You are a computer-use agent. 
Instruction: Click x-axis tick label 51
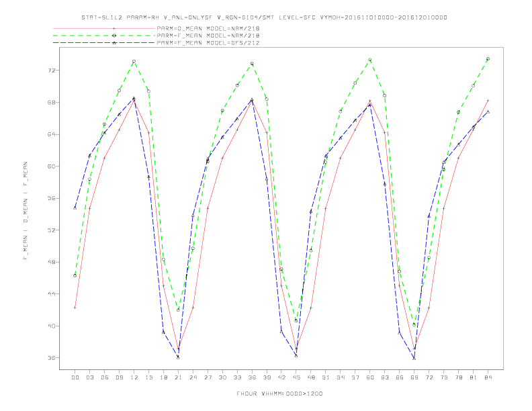click(326, 377)
